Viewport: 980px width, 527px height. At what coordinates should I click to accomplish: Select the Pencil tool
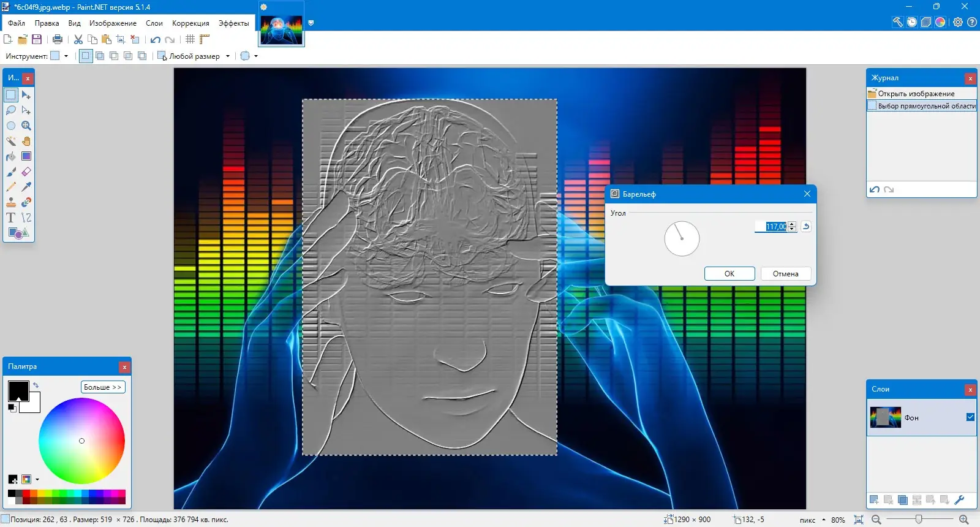tap(11, 187)
